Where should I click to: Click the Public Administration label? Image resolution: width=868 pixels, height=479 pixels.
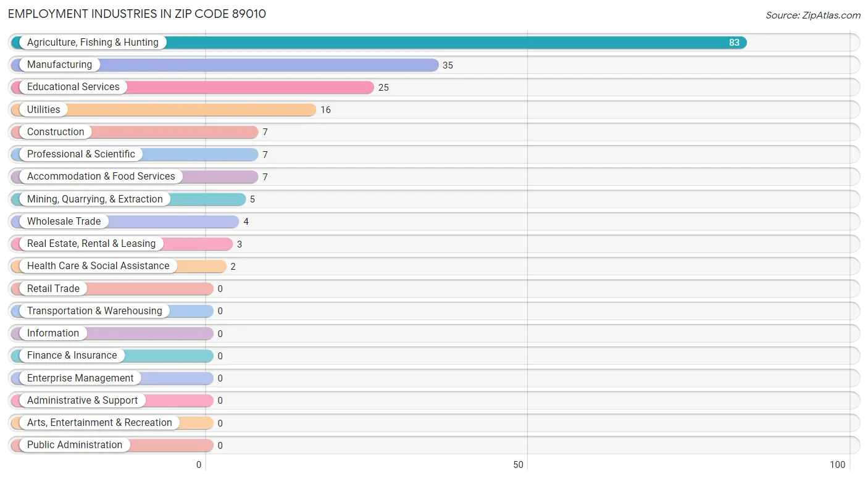pyautogui.click(x=75, y=445)
